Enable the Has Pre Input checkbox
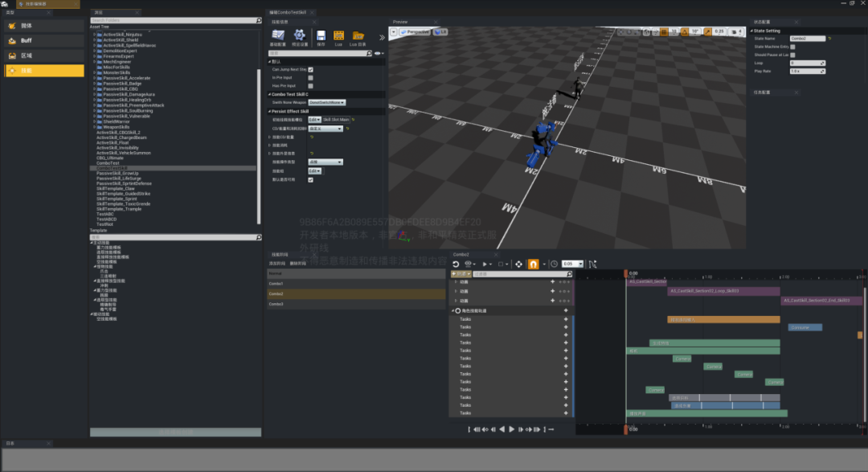This screenshot has width=868, height=472. [311, 85]
